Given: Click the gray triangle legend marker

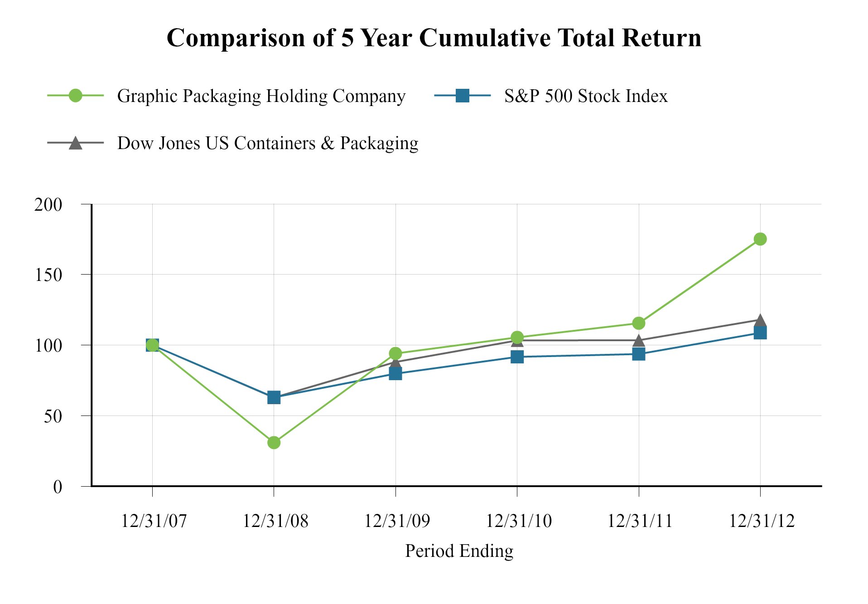Looking at the screenshot, I should pyautogui.click(x=75, y=143).
